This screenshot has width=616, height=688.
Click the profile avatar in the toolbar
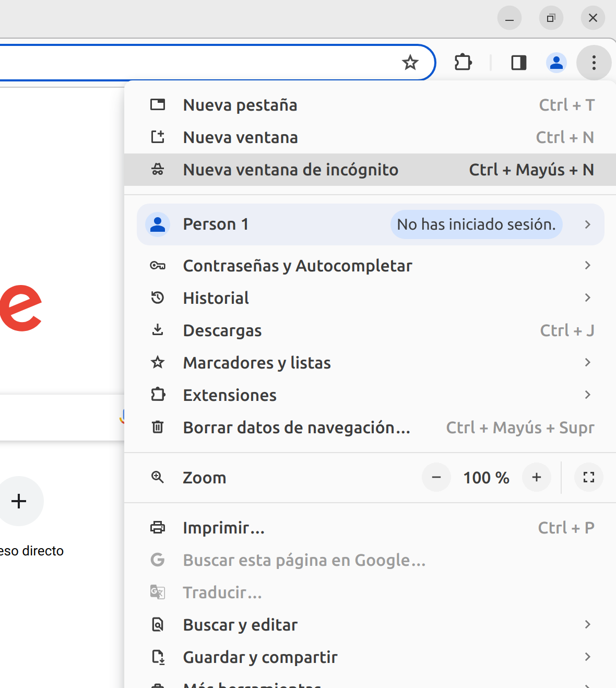click(556, 63)
